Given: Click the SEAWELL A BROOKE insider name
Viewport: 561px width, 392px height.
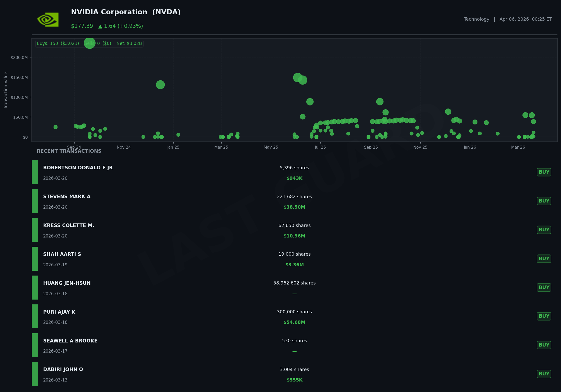Looking at the screenshot, I should point(70,341).
